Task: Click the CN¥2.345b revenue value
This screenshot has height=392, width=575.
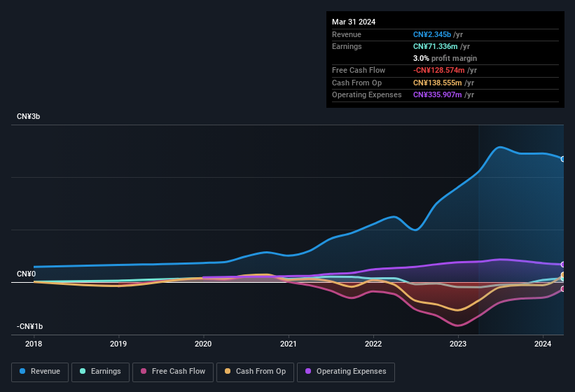Action: coord(432,34)
